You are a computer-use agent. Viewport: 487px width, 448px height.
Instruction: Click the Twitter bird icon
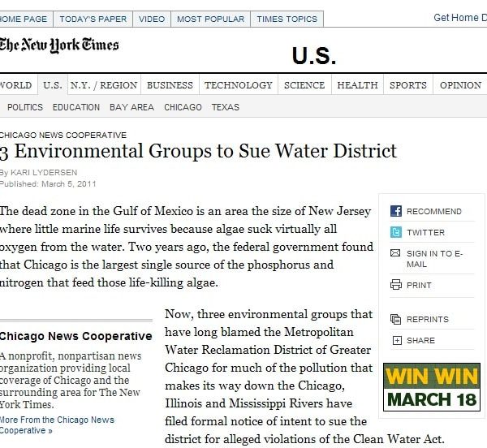click(396, 232)
